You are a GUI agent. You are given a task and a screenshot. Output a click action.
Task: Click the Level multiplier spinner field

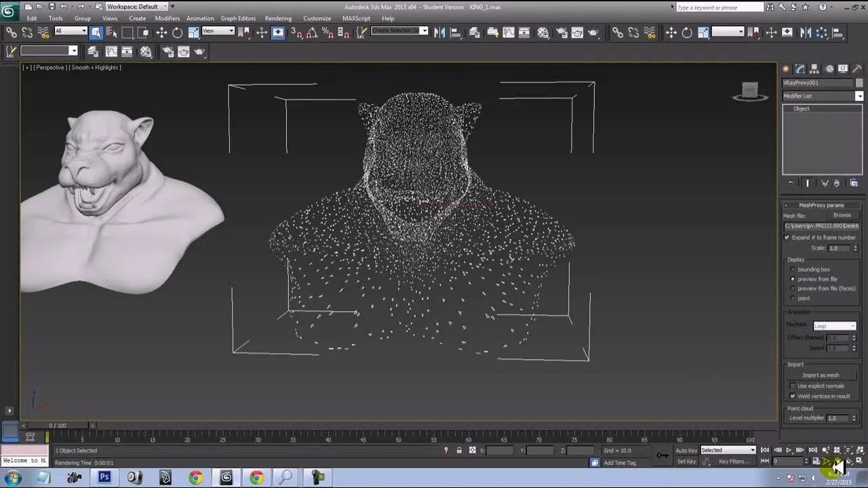(x=839, y=418)
